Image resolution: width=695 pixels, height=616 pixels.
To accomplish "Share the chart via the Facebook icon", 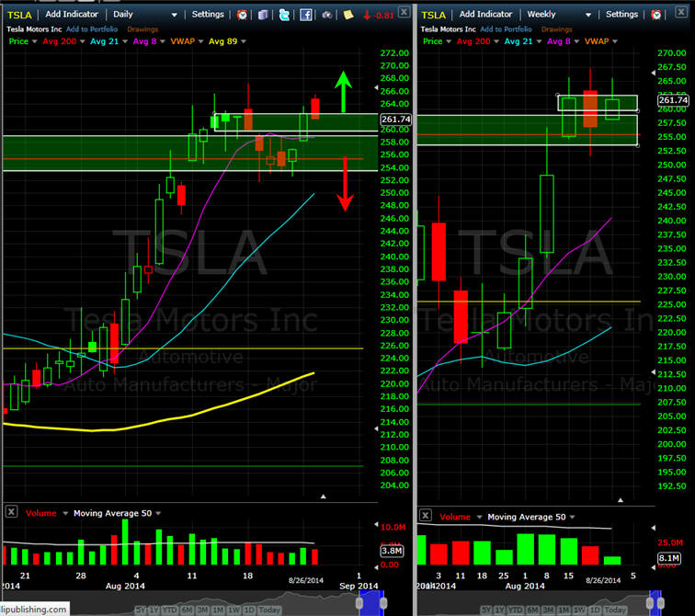I will [x=306, y=15].
